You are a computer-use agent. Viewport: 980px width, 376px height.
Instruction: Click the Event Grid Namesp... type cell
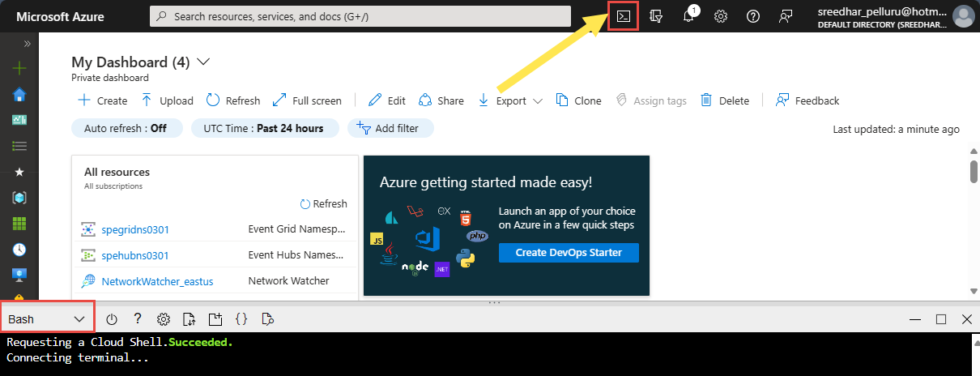296,229
